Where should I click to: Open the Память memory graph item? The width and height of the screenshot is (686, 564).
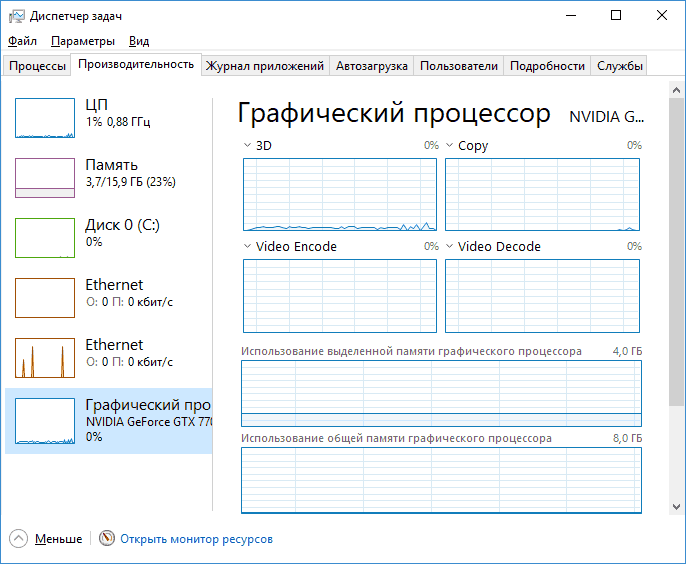(x=108, y=178)
